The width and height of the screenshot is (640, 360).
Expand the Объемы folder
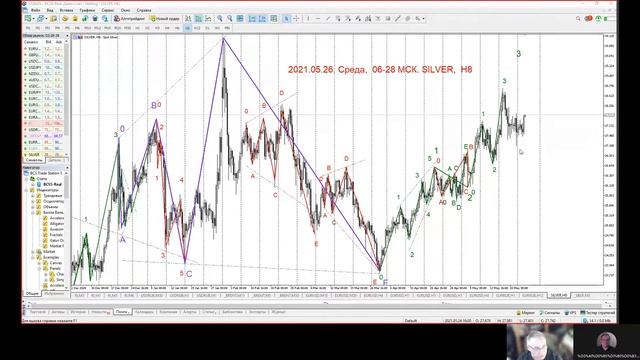point(33,207)
